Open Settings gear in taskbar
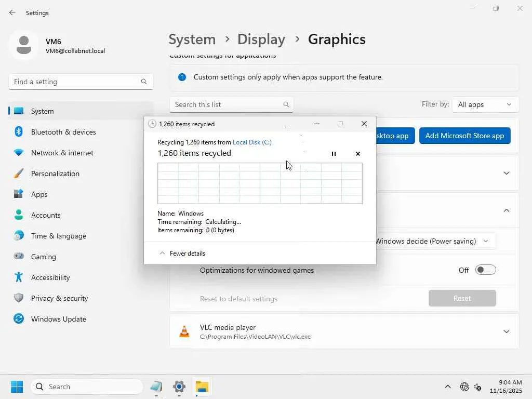 pos(179,387)
